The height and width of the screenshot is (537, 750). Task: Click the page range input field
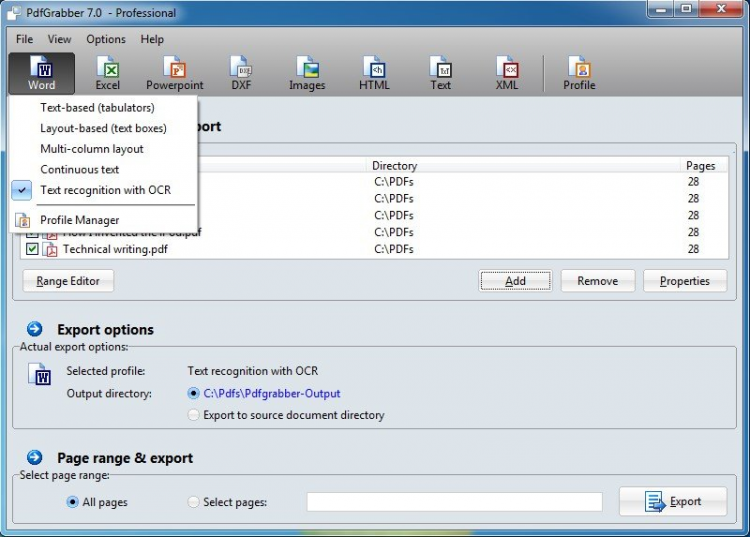click(x=454, y=502)
